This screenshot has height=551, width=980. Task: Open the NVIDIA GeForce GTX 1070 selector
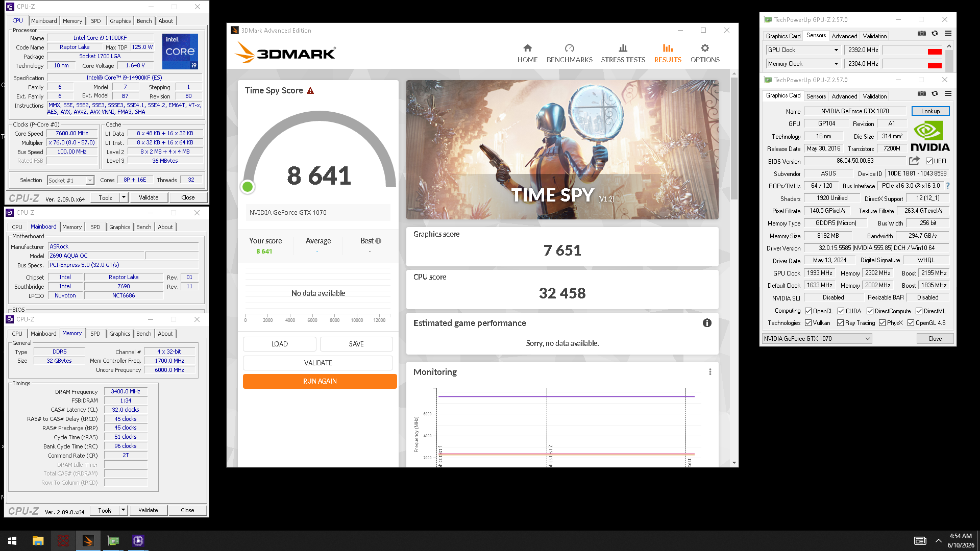point(817,339)
